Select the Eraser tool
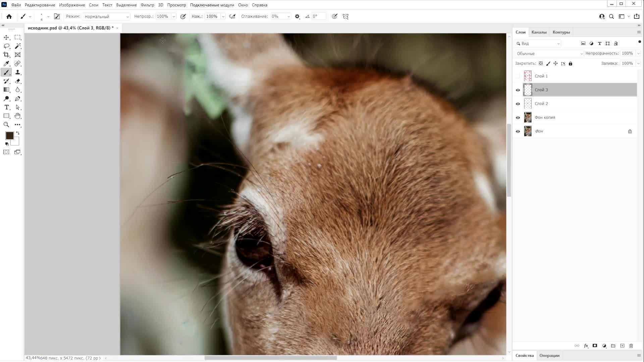Image resolution: width=644 pixels, height=362 pixels. pos(18,81)
